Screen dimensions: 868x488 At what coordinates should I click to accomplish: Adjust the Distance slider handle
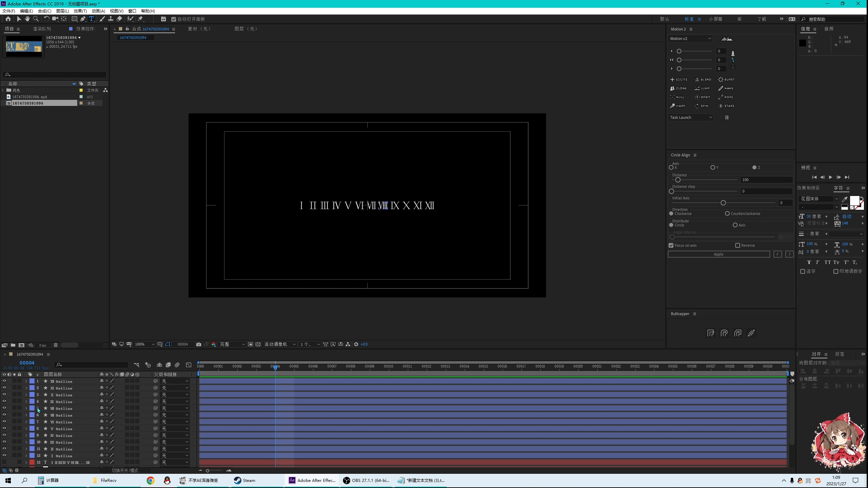coord(678,180)
